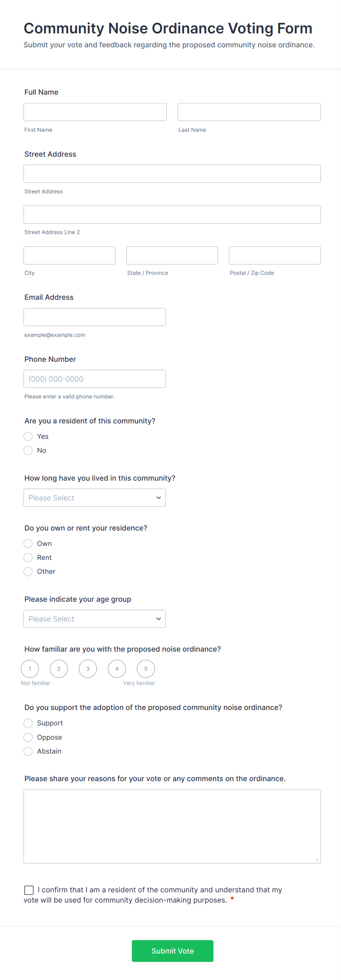The image size is (341, 980).
Task: Select Other for residence ownership
Action: [28, 571]
